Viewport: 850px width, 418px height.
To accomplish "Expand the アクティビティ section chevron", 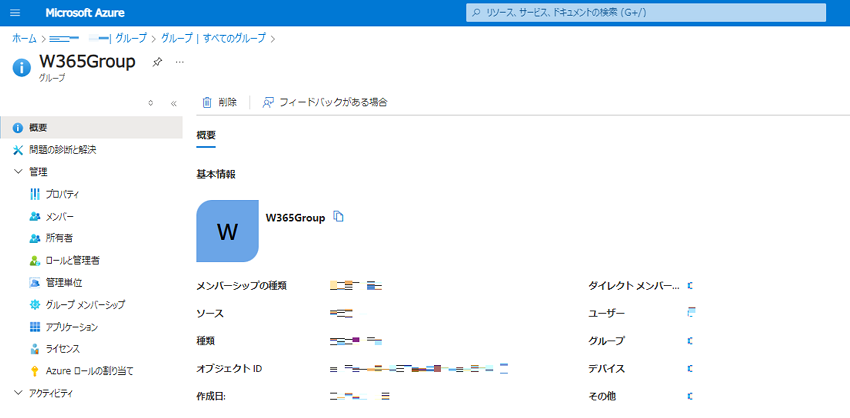I will tap(18, 393).
